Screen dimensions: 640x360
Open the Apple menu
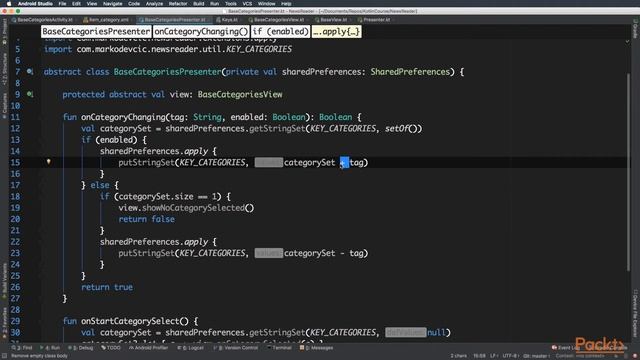[x=9, y=3]
